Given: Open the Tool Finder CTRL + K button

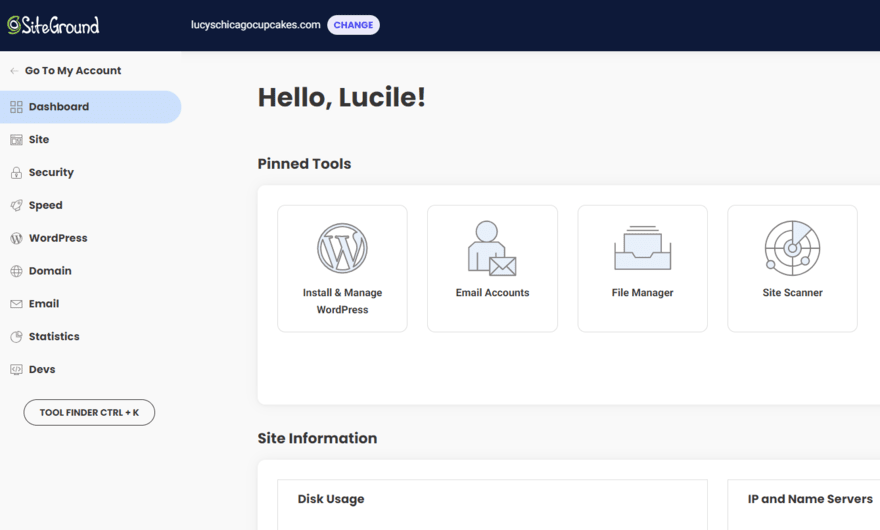Looking at the screenshot, I should [89, 412].
